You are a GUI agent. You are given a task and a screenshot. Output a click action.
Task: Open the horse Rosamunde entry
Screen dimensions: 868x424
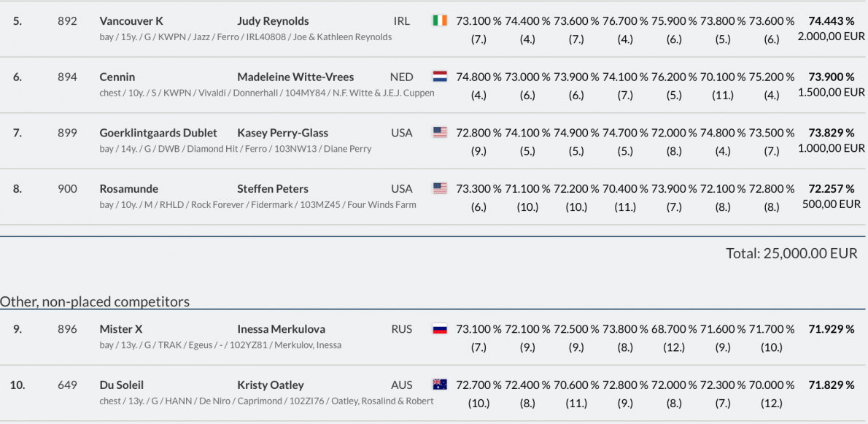pyautogui.click(x=129, y=188)
